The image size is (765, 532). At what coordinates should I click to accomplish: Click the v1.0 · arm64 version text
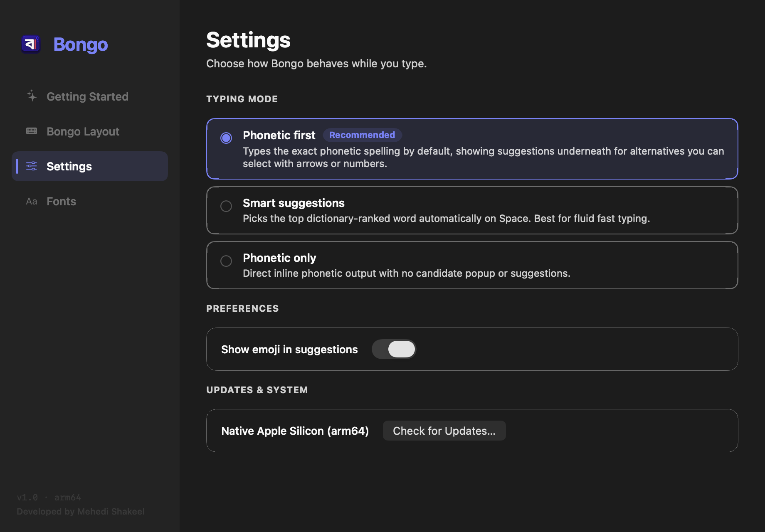click(x=49, y=498)
